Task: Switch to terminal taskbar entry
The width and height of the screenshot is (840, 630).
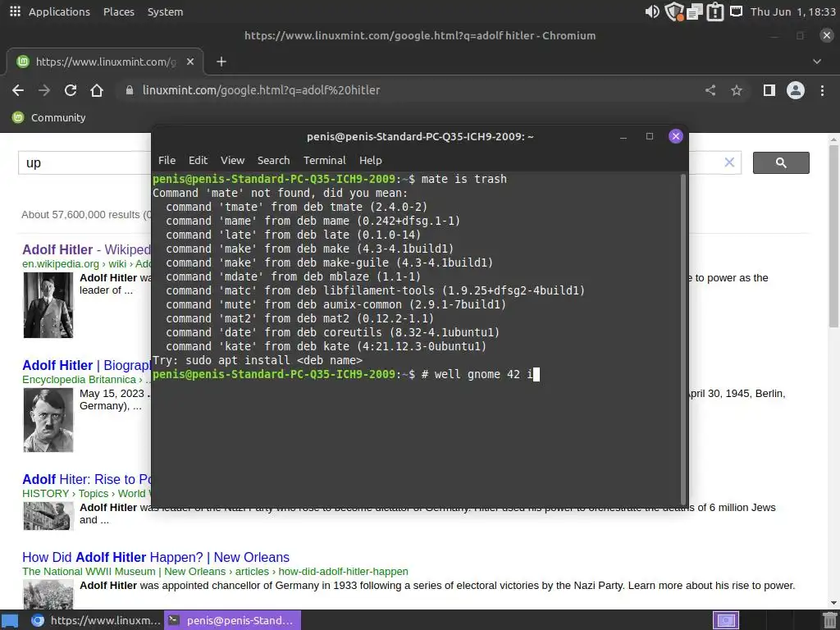Action: 232,620
